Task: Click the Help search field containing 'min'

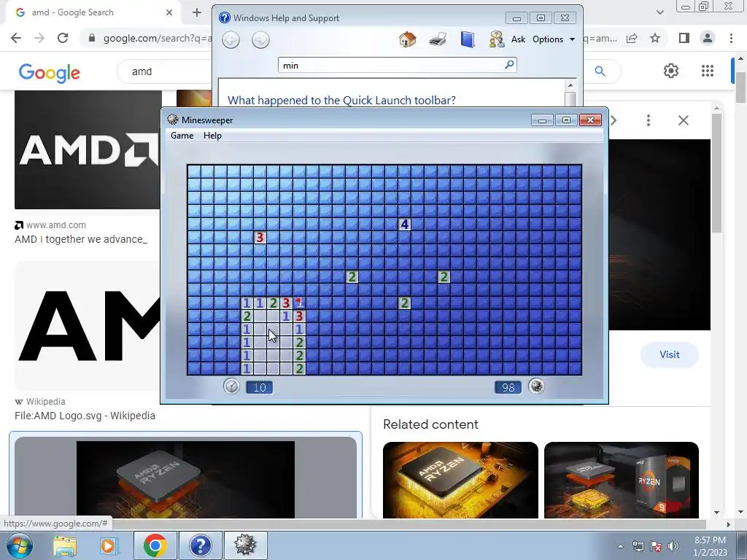Action: tap(391, 65)
